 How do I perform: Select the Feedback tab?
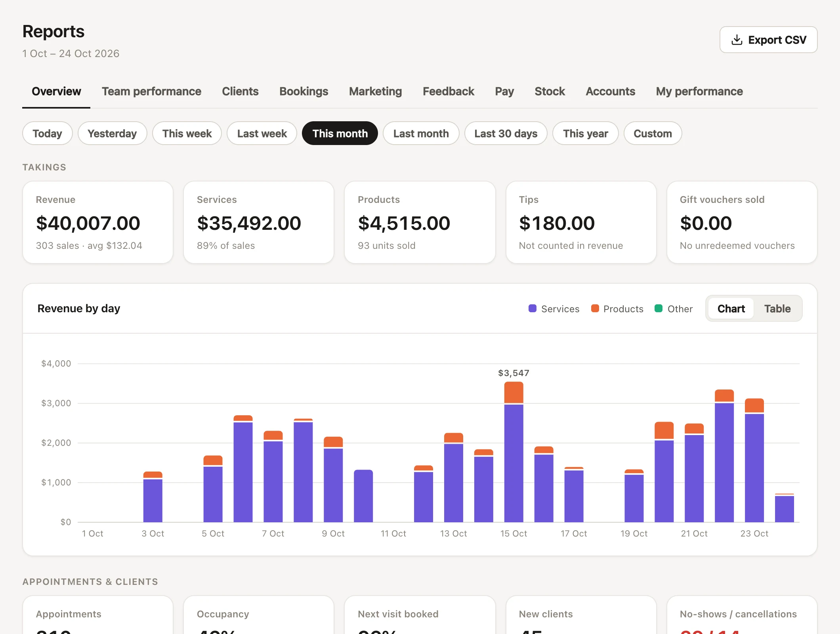[449, 92]
